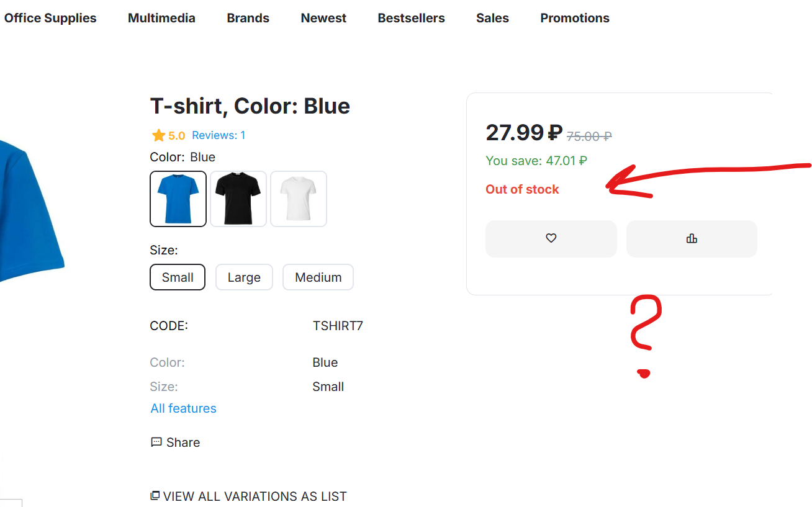Click the All features link

point(183,408)
